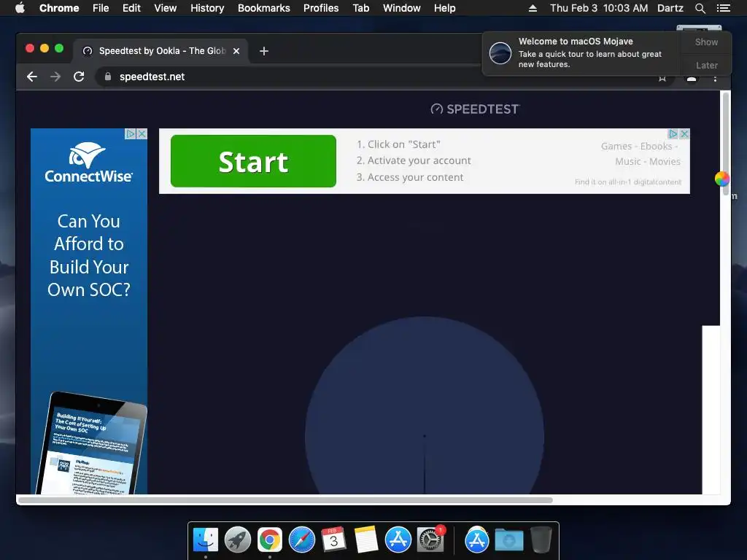Close the Start banner ad
747x560 pixels.
[684, 134]
